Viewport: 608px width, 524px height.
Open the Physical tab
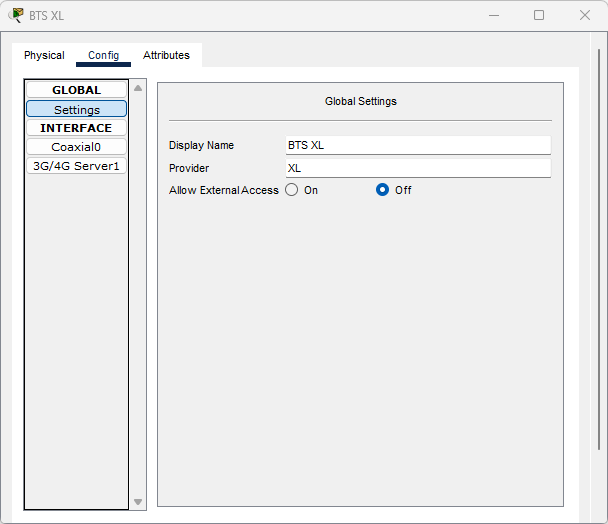pos(44,55)
